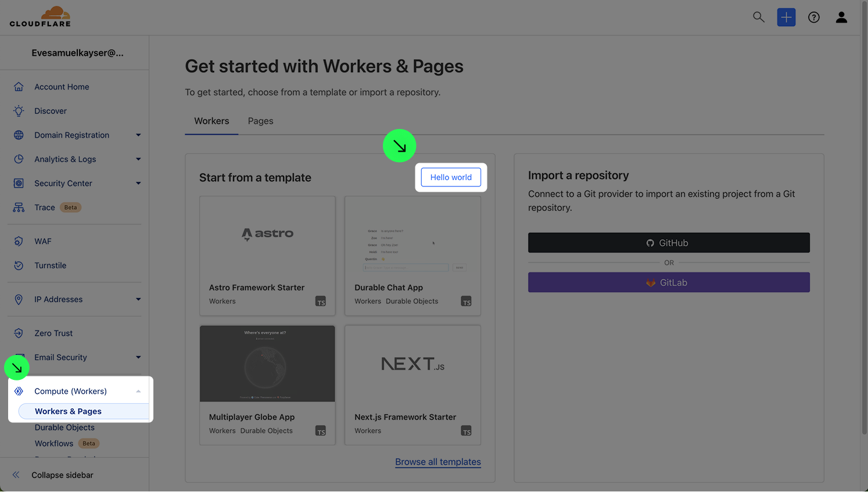Open Durable Objects in sidebar
Screen dimensions: 868x492
(64, 428)
